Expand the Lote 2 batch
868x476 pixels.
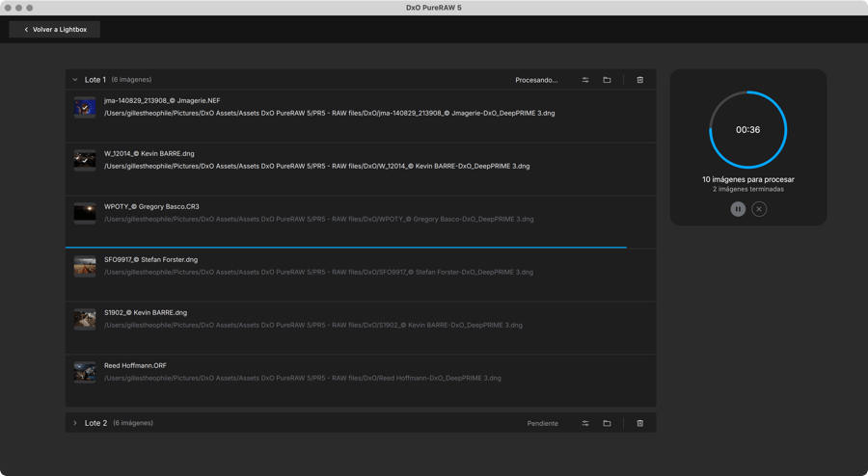point(75,423)
